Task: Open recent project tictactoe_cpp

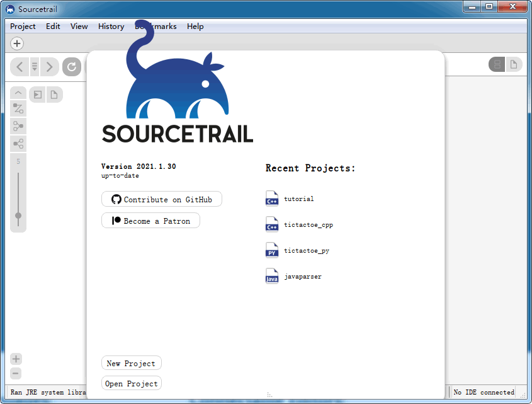Action: pos(308,224)
